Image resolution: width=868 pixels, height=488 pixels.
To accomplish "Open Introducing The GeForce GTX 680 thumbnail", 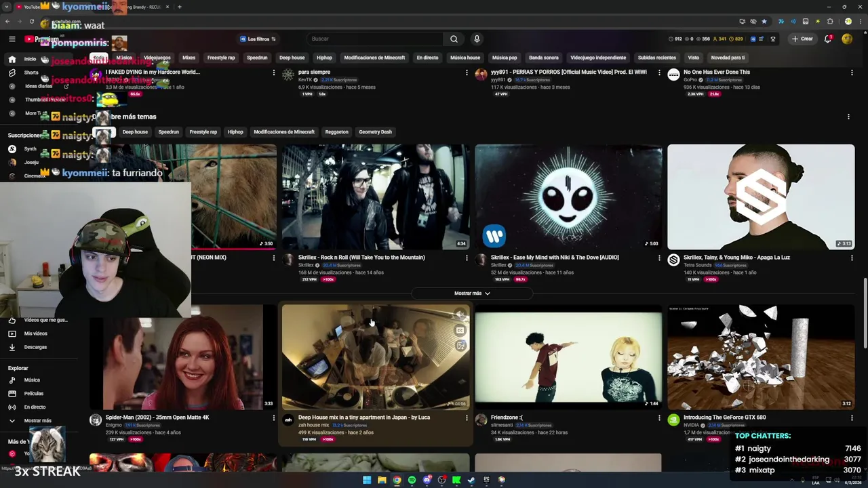I will click(x=761, y=357).
